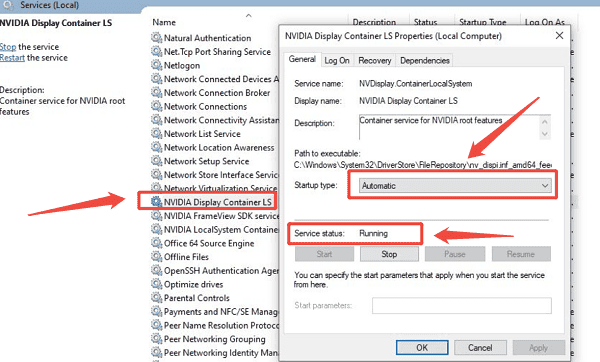
Task: Select the Netlogon service row
Action: [182, 65]
